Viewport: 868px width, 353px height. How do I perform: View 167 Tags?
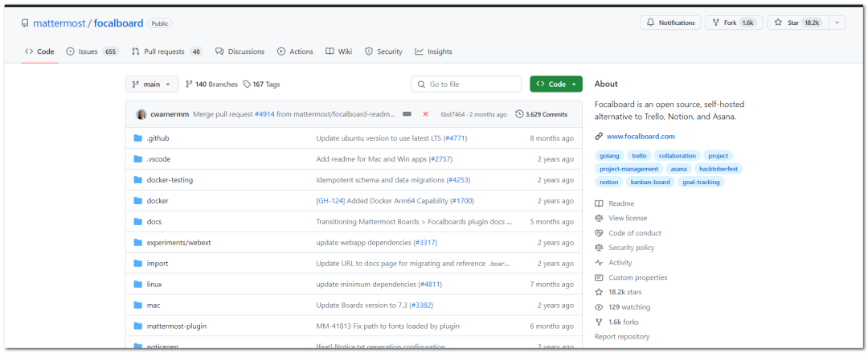point(261,84)
